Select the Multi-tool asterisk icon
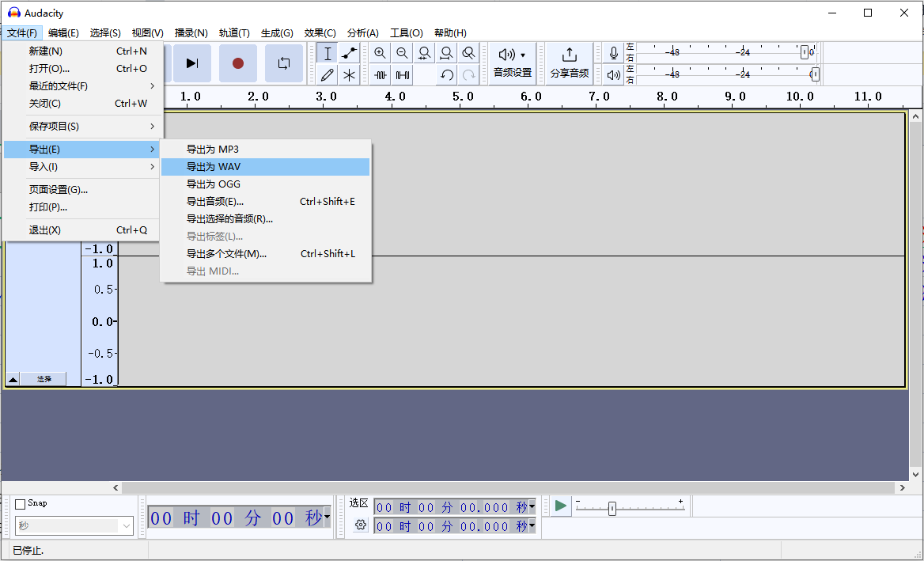This screenshot has width=924, height=561. 350,75
